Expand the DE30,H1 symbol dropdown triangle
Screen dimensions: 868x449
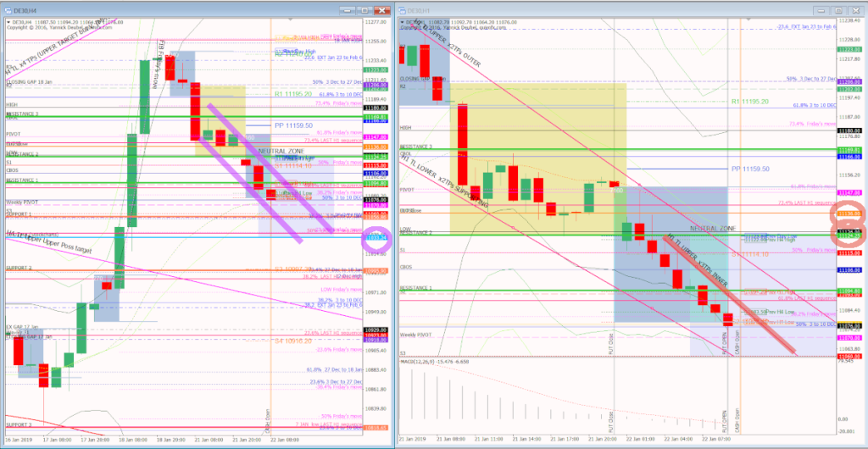403,21
